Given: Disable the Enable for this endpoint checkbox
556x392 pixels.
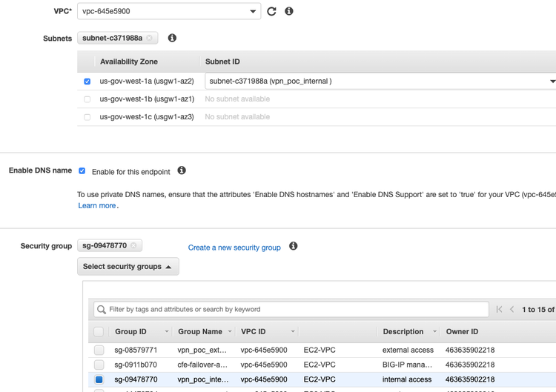Looking at the screenshot, I should point(82,171).
